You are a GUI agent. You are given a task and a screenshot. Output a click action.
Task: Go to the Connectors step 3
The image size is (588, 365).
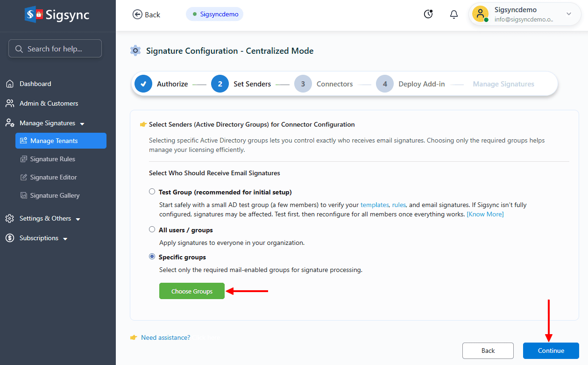click(303, 84)
